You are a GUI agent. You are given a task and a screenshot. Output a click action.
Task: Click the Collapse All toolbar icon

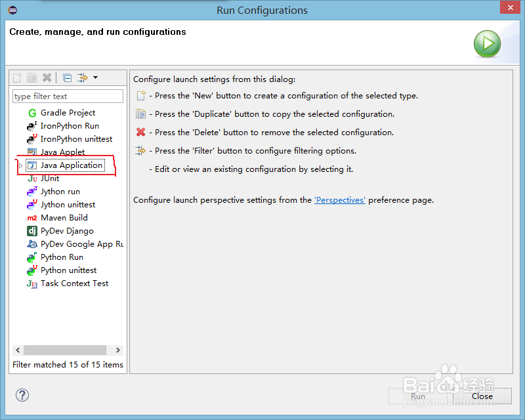68,77
